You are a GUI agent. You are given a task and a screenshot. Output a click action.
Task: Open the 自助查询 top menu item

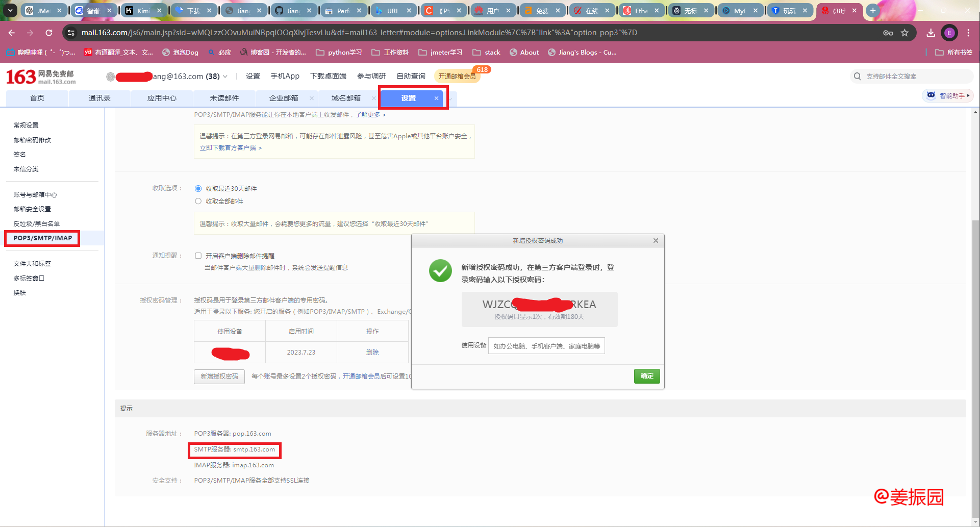coord(411,77)
